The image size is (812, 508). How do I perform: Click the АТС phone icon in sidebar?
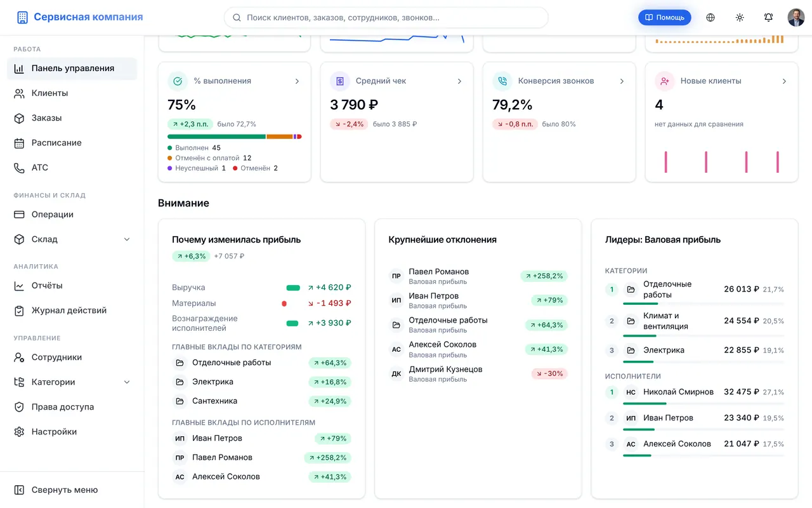point(19,168)
